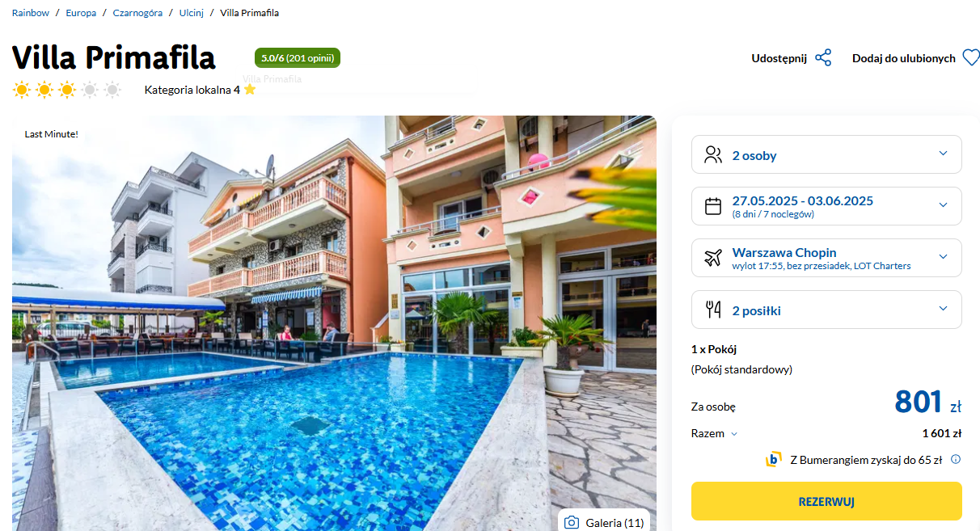Click the heart favorites icon
Viewport: 980px width, 531px height.
click(971, 58)
